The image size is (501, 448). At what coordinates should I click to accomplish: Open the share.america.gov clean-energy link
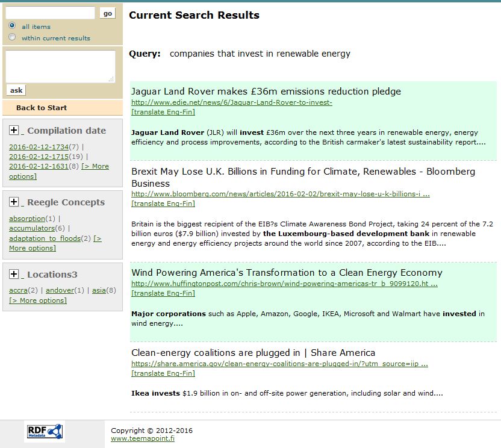pyautogui.click(x=279, y=364)
